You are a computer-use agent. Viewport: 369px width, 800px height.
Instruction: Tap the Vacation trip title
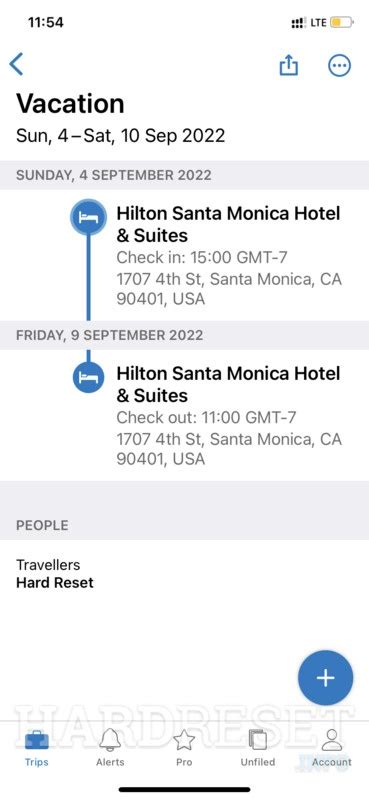70,104
